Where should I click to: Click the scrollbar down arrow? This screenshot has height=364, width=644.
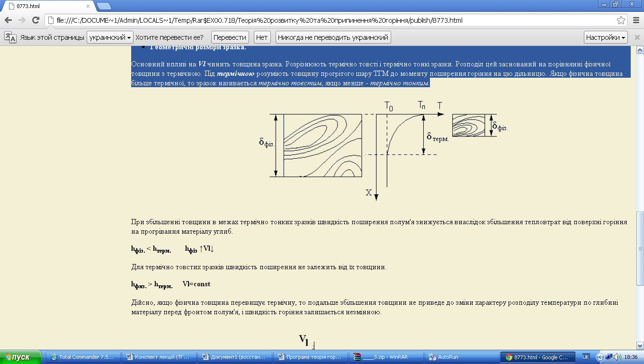[x=640, y=346]
